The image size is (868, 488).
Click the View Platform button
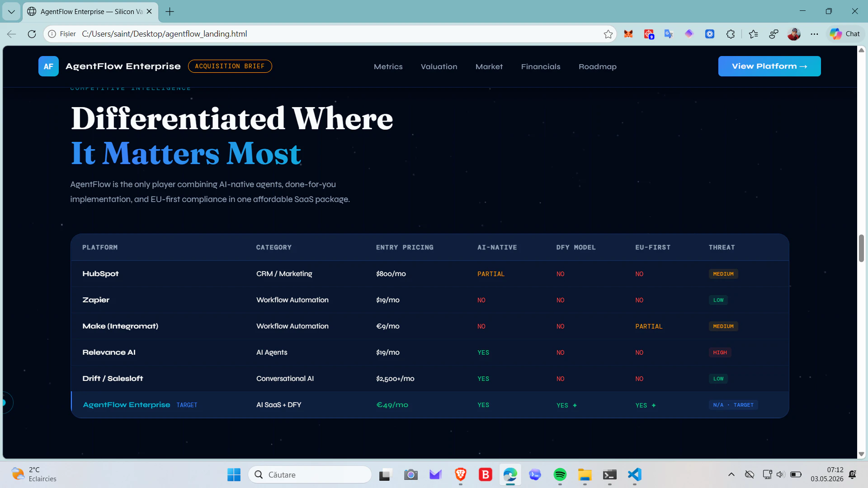pyautogui.click(x=769, y=66)
